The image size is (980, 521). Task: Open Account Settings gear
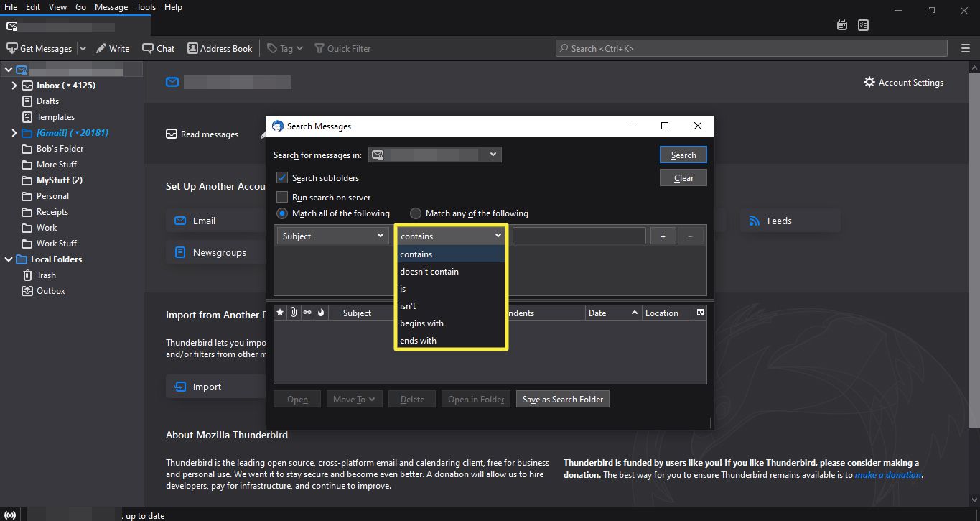[x=903, y=83]
